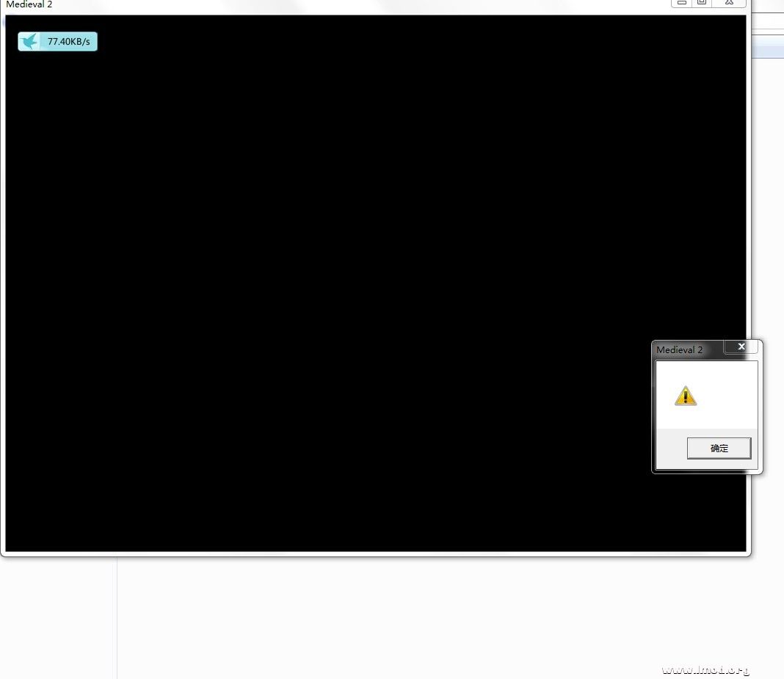Click the center of the black game viewport
Image resolution: width=784 pixels, height=679 pixels.
pyautogui.click(x=375, y=283)
